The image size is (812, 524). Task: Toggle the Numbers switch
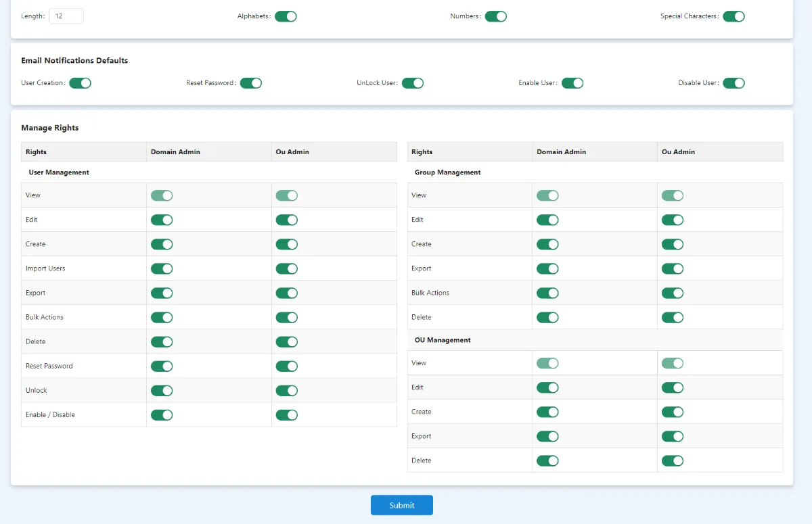(x=495, y=16)
